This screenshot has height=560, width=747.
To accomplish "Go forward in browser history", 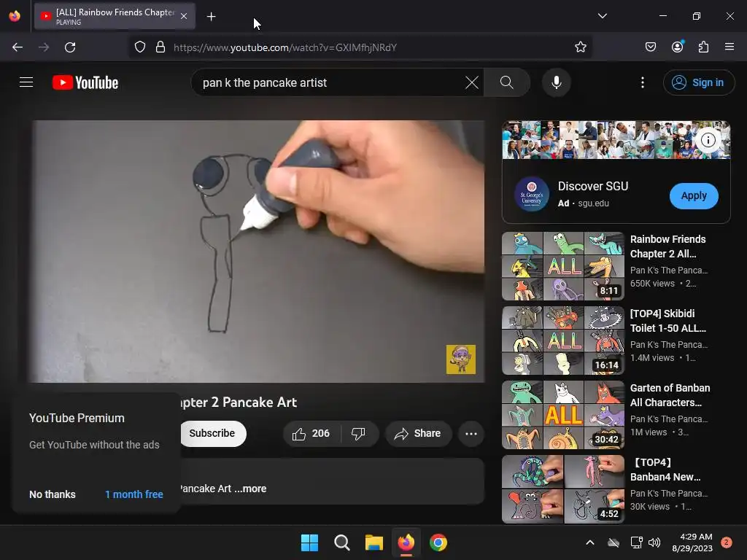I will 44,47.
